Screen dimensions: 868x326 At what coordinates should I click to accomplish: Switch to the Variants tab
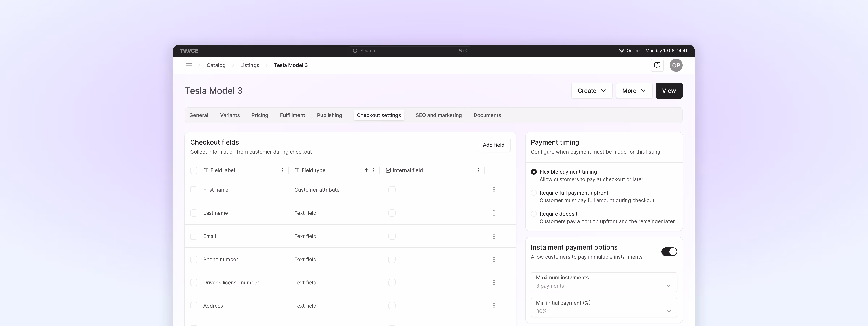coord(230,115)
